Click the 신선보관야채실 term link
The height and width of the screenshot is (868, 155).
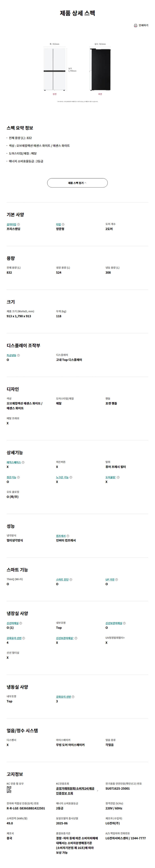tap(114, 623)
